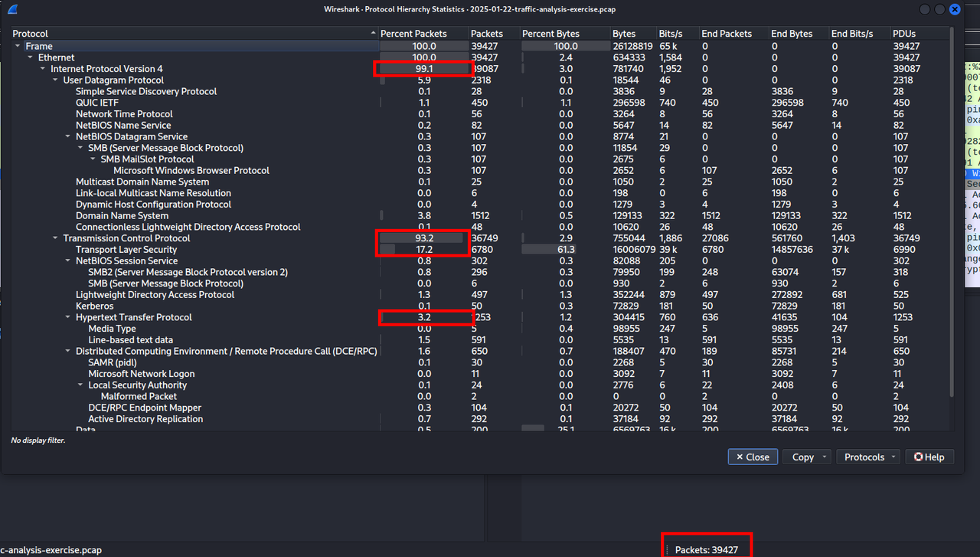
Task: Collapse the Transmission Control Protocol node
Action: coord(55,238)
